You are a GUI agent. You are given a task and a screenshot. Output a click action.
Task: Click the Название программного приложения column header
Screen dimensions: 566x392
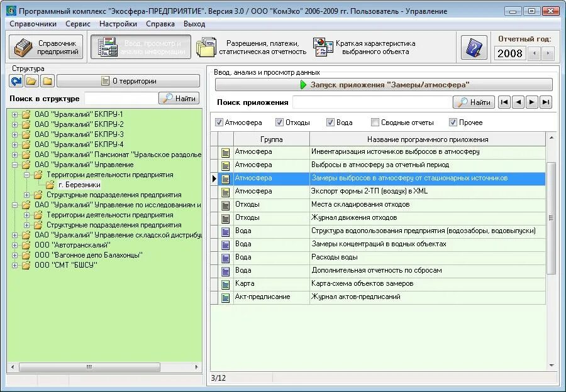point(428,139)
